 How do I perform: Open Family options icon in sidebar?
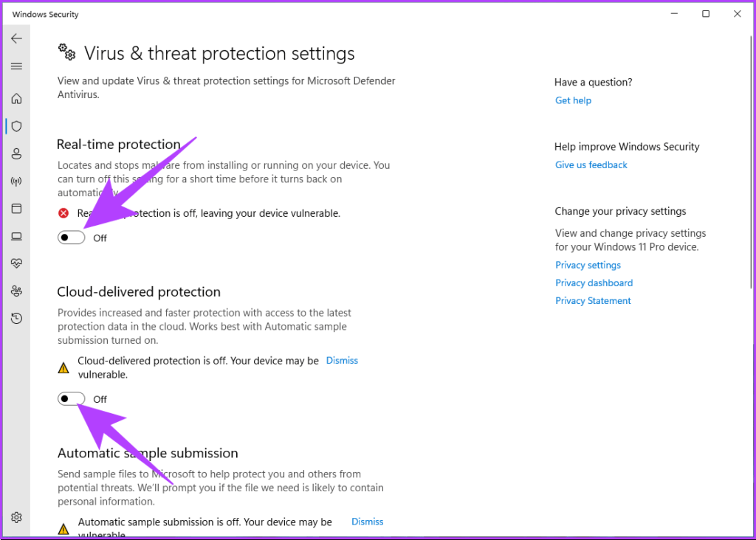pos(16,291)
